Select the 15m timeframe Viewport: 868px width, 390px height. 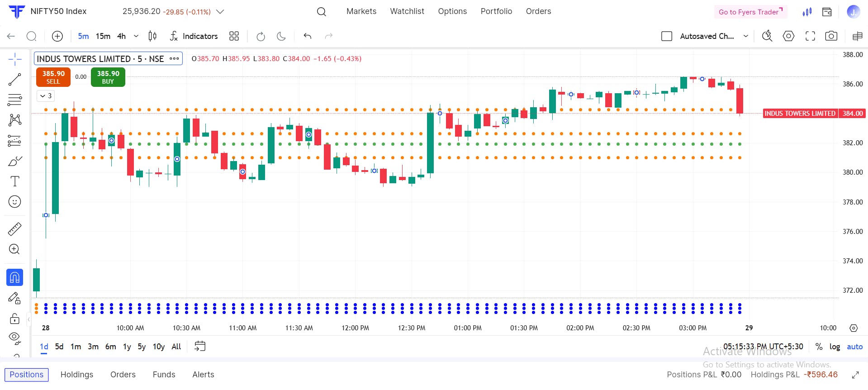pyautogui.click(x=103, y=36)
